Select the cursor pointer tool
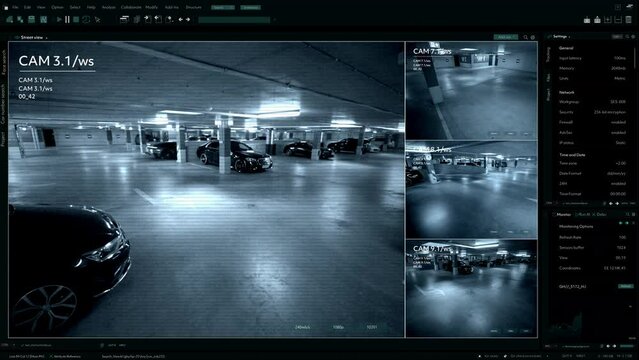 click(x=97, y=19)
